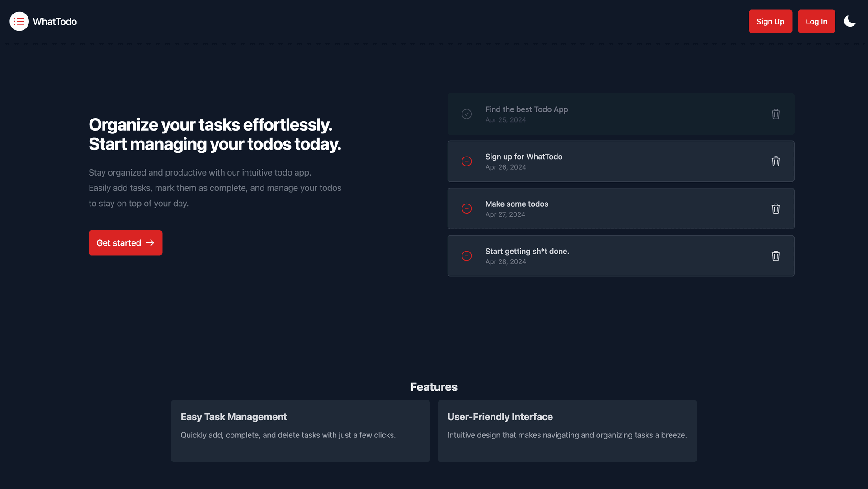Select the Easy Task Management feature card
The width and height of the screenshot is (868, 489).
point(300,431)
